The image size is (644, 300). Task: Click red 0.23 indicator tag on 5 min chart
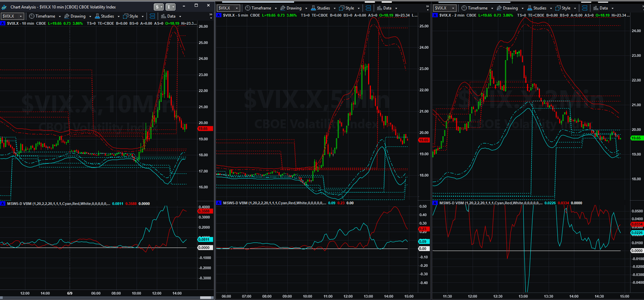coord(423,229)
